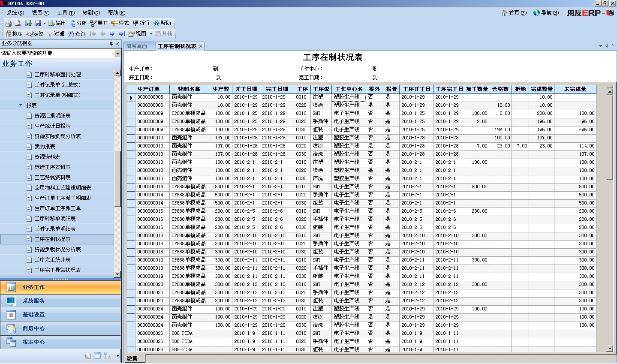Pin the 业务导航视图 panel with the pushpin
This screenshot has width=617, height=364.
coord(111,44)
